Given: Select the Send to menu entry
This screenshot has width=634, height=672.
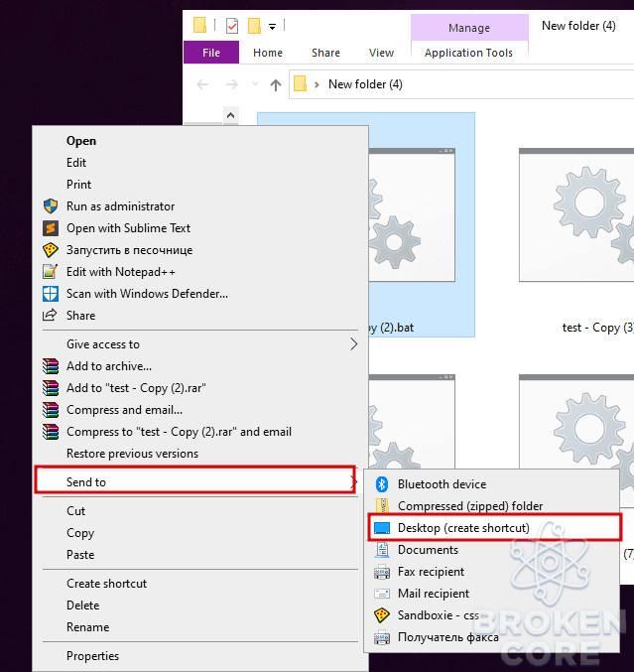Looking at the screenshot, I should point(195,481).
